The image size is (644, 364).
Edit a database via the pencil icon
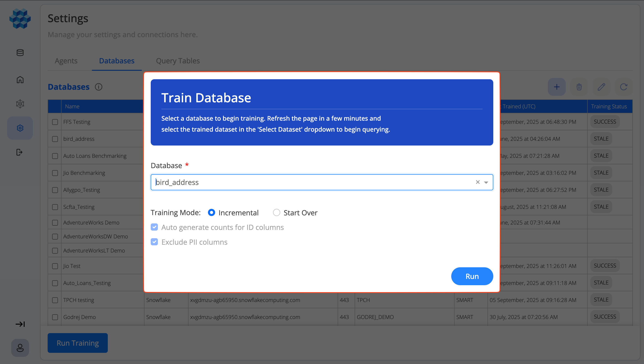pyautogui.click(x=602, y=87)
